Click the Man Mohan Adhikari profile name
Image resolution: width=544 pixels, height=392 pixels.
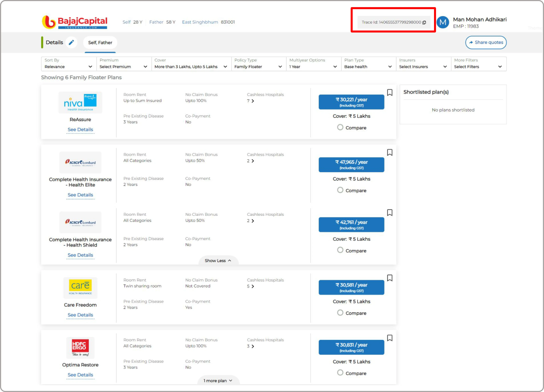(480, 19)
